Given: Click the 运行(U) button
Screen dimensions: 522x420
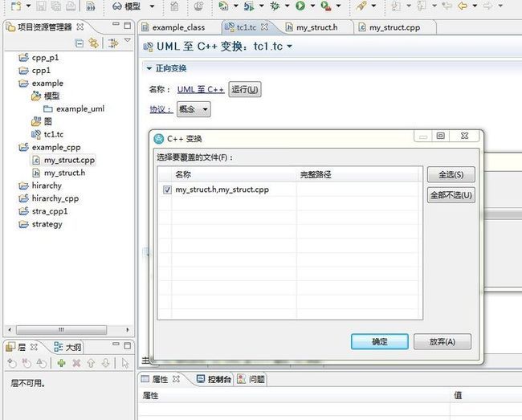Looking at the screenshot, I should point(245,89).
